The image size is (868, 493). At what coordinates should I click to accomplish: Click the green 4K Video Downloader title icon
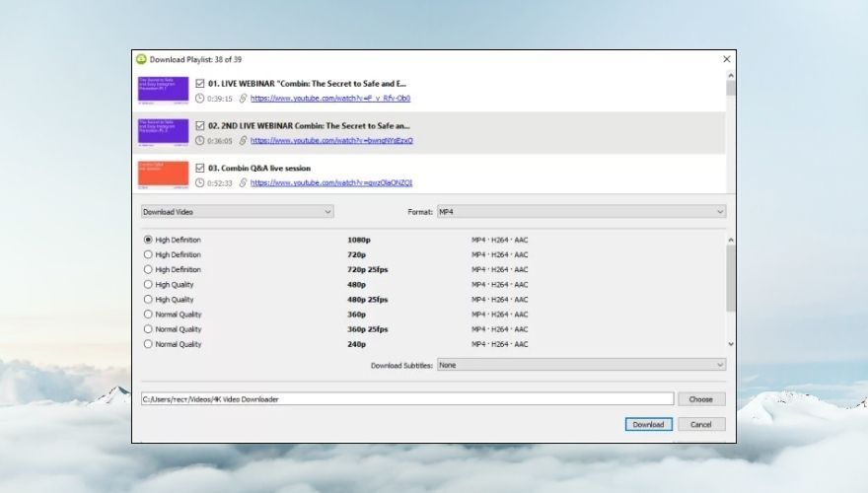141,59
